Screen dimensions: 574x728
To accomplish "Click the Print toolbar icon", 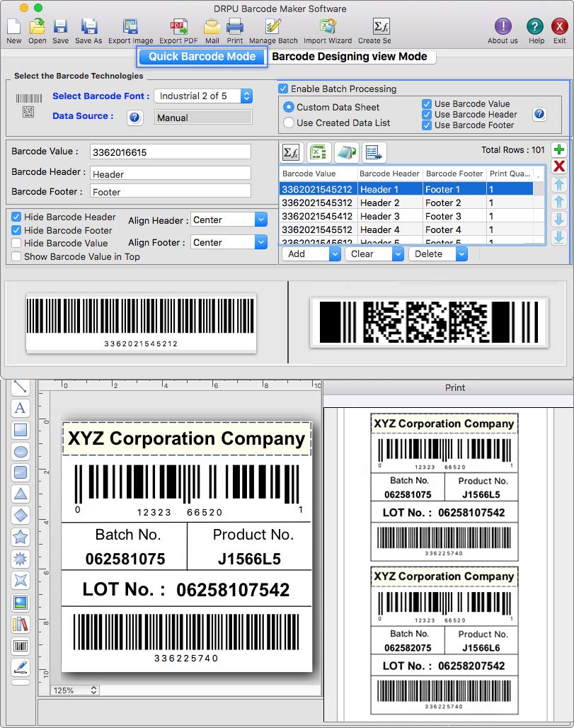I will click(235, 27).
